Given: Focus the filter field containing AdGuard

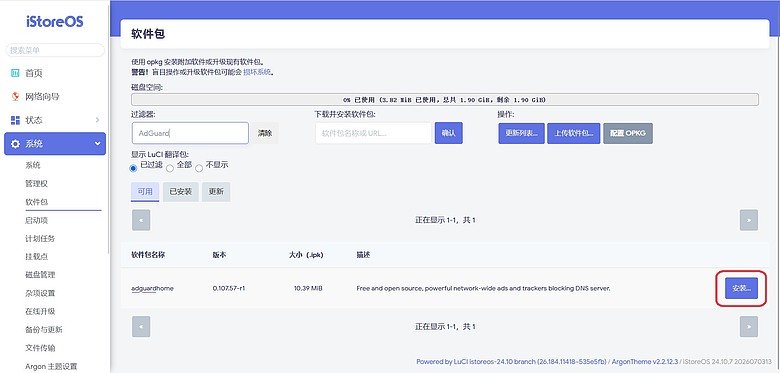Looking at the screenshot, I should 190,133.
